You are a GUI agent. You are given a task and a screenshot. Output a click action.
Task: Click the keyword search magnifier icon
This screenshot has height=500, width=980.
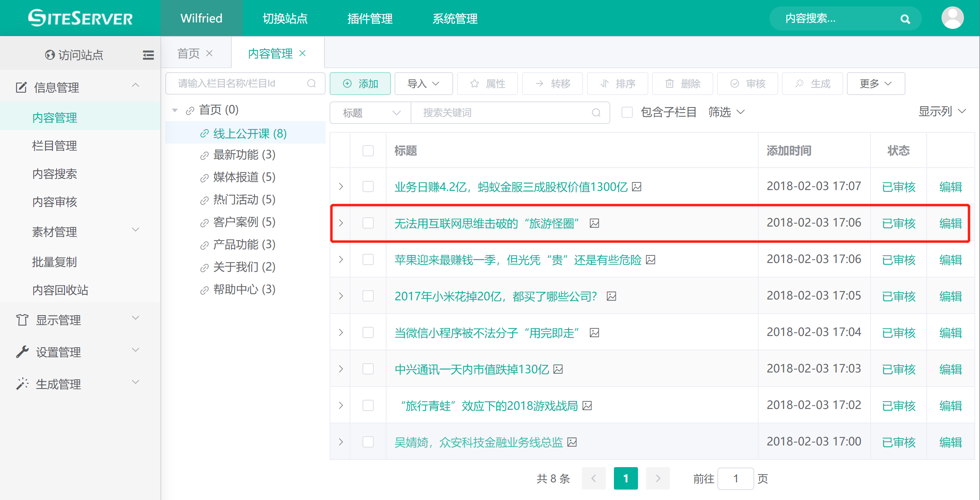point(596,113)
